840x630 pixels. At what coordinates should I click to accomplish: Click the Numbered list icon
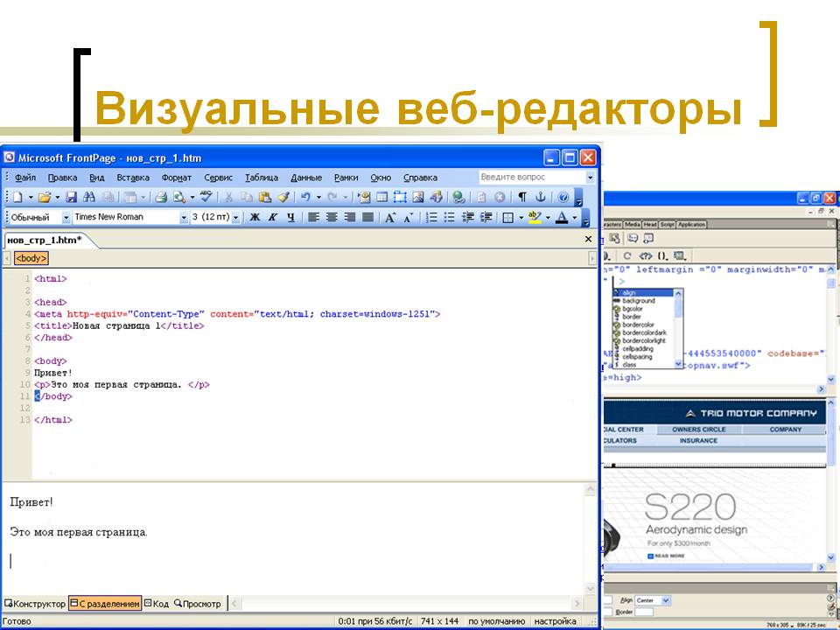coord(431,218)
